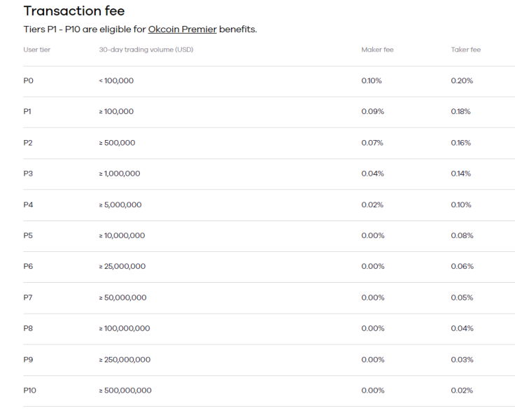Select the P0 tier row label
The image size is (515, 420).
pos(28,80)
